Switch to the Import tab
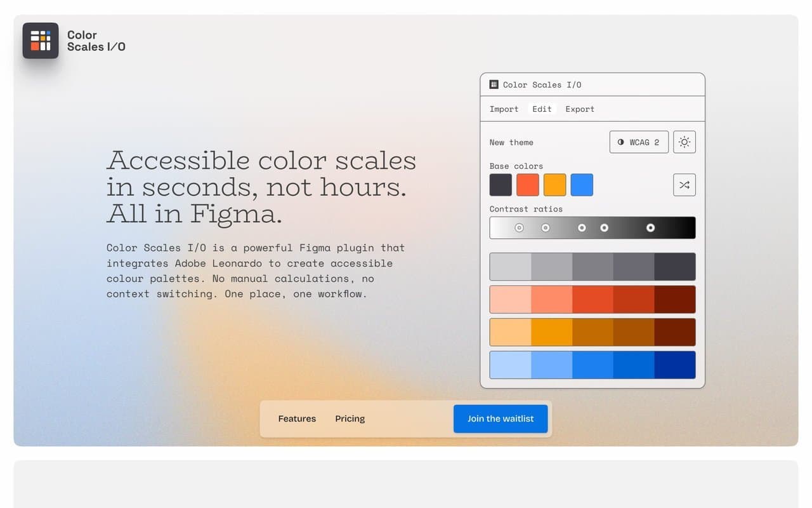The width and height of the screenshot is (812, 508). click(x=504, y=109)
